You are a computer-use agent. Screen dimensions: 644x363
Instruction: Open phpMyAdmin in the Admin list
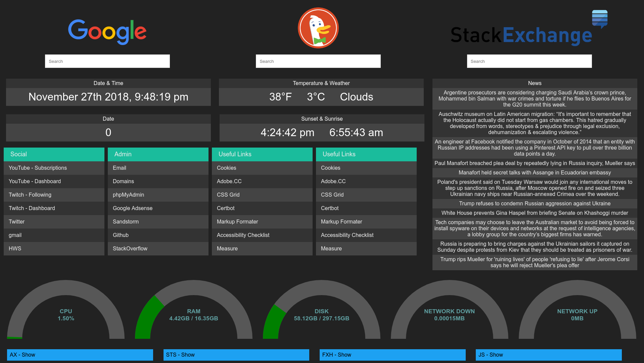click(x=128, y=195)
